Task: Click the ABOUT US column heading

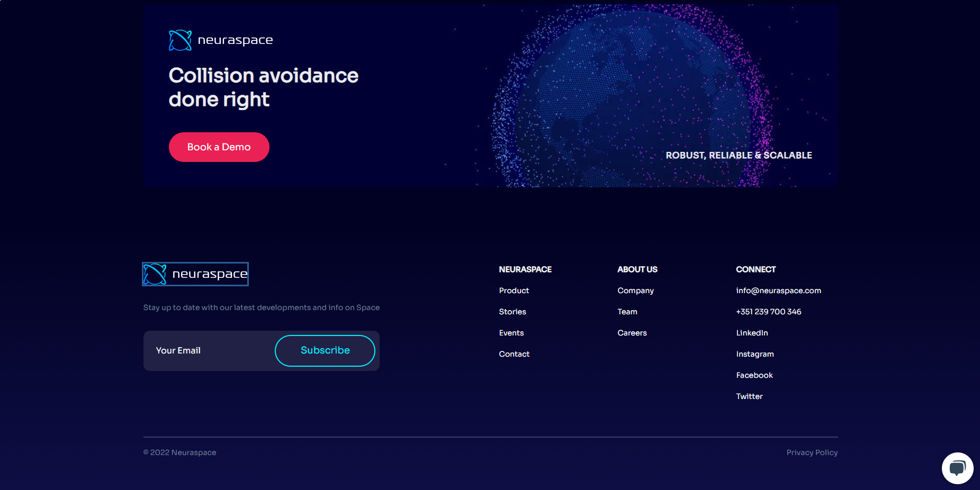Action: pyautogui.click(x=637, y=269)
